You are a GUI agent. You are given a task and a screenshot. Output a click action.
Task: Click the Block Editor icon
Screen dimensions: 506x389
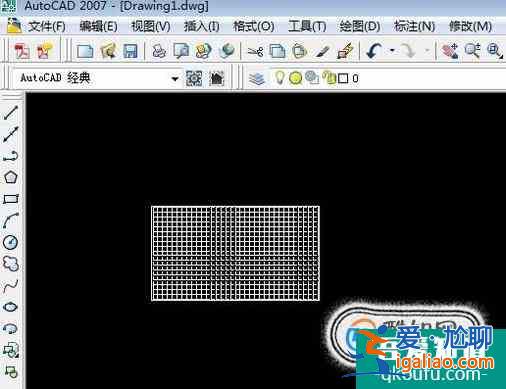pos(345,51)
